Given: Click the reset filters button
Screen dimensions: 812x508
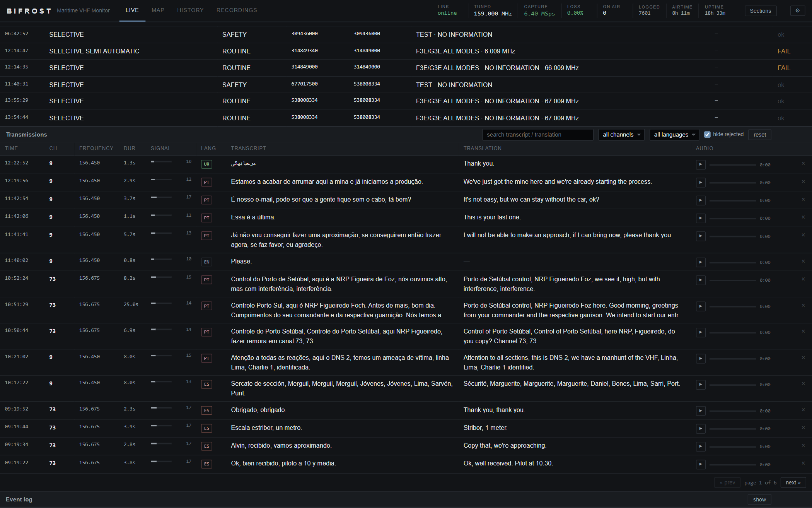Looking at the screenshot, I should click(759, 135).
